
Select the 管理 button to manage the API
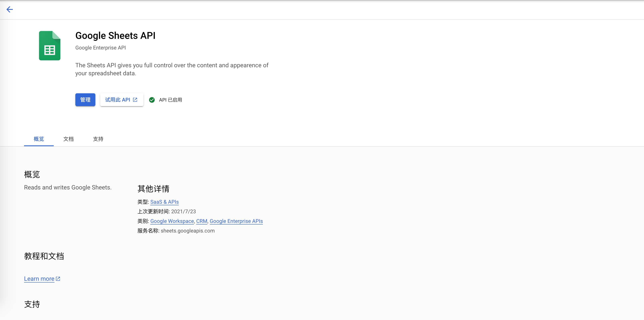tap(85, 100)
